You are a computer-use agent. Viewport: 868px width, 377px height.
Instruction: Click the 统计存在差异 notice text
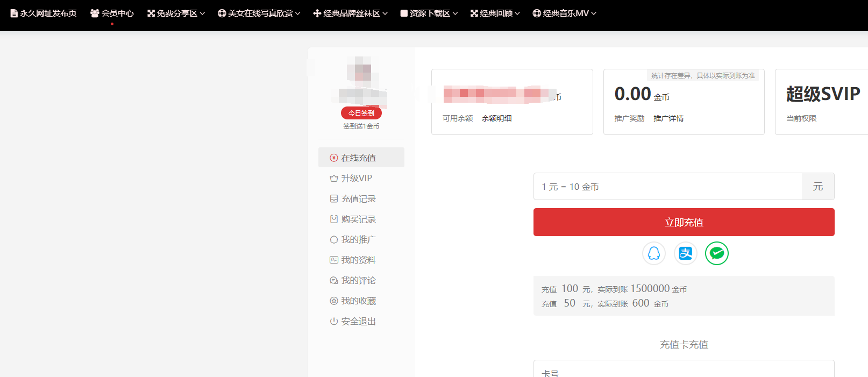[703, 76]
